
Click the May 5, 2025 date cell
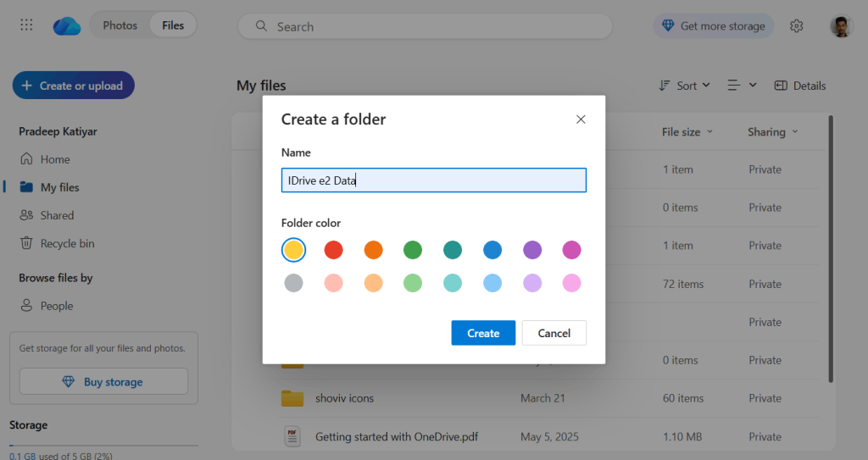pos(549,437)
